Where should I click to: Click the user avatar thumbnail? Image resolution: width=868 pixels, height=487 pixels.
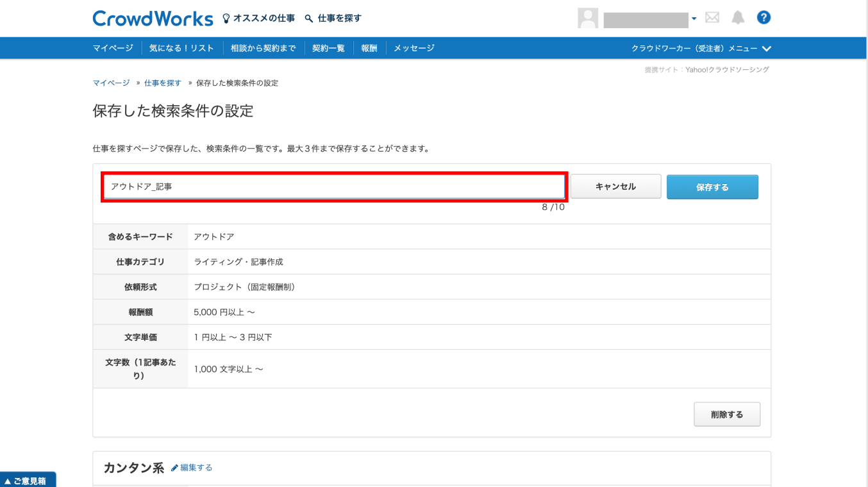[x=587, y=19]
